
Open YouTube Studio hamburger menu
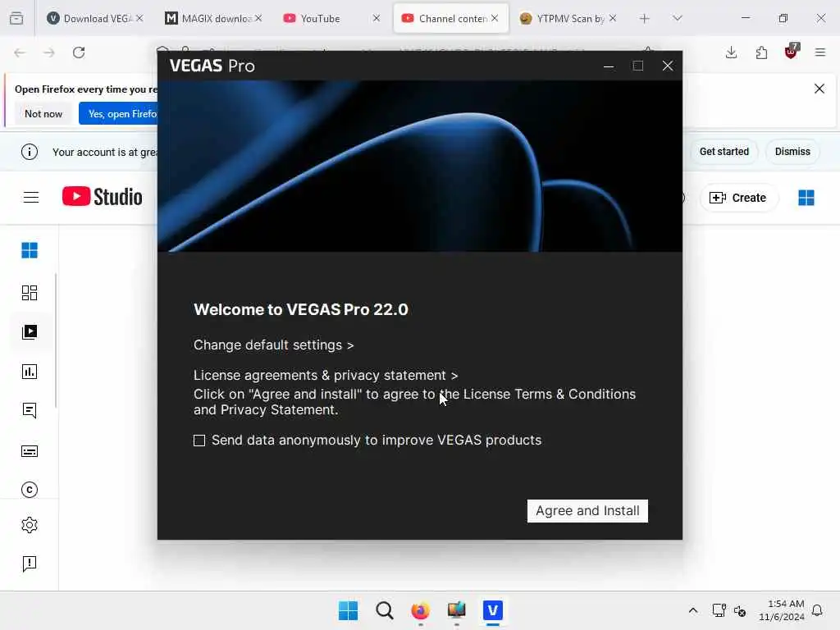pyautogui.click(x=31, y=197)
